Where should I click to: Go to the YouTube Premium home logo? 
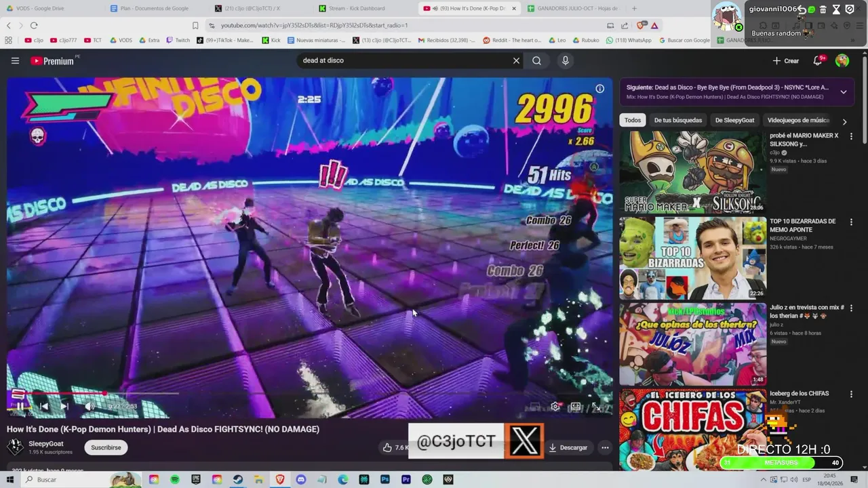point(52,61)
